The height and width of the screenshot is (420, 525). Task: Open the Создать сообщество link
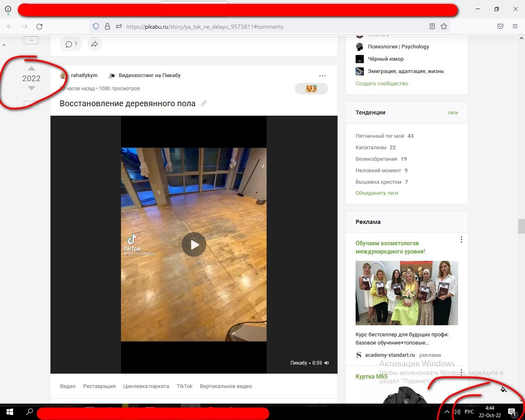click(382, 84)
